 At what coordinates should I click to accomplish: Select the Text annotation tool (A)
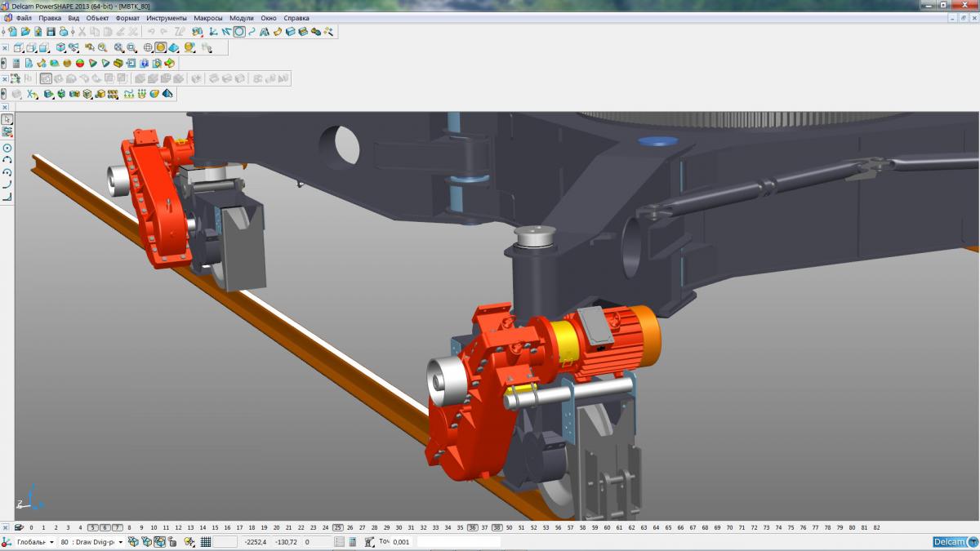click(x=265, y=32)
